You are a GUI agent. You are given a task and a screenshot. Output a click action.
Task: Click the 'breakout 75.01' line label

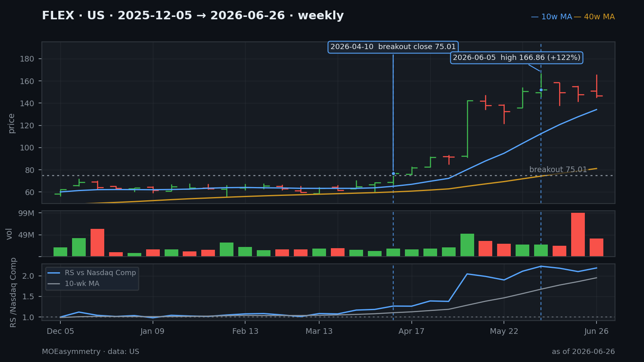(558, 170)
